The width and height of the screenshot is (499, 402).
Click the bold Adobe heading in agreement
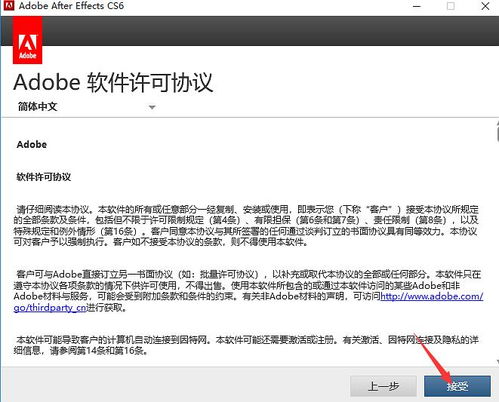[x=32, y=144]
